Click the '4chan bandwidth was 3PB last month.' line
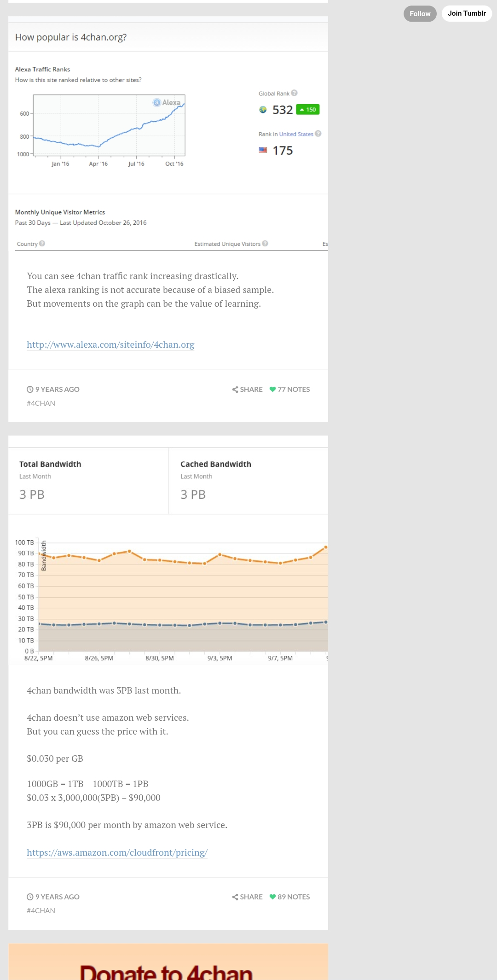The image size is (497, 980). [104, 690]
